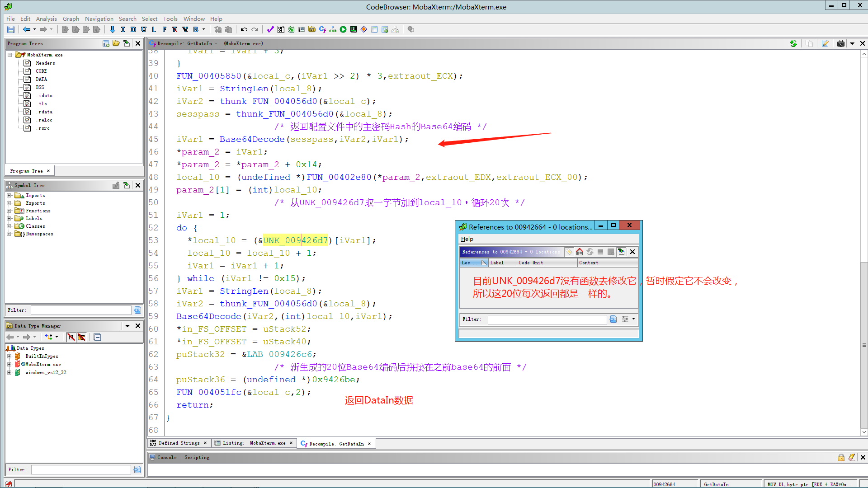Expand windows_vs12_32 archive node
The image size is (868, 488).
pyautogui.click(x=9, y=372)
